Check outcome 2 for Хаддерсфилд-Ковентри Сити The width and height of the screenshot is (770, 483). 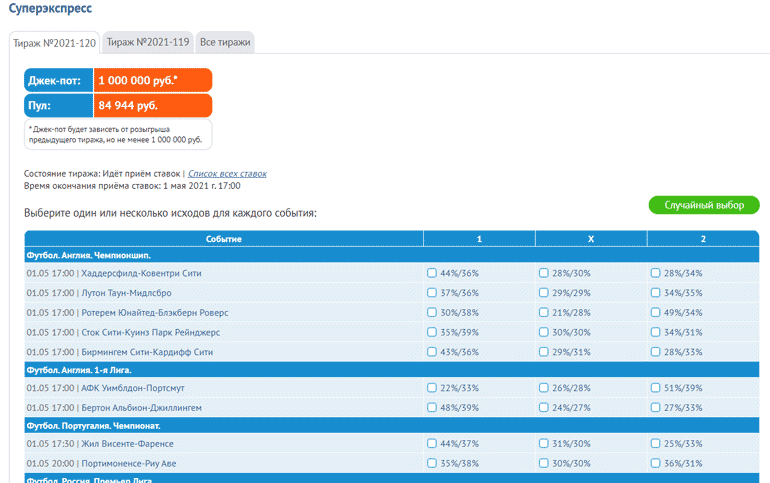point(656,273)
